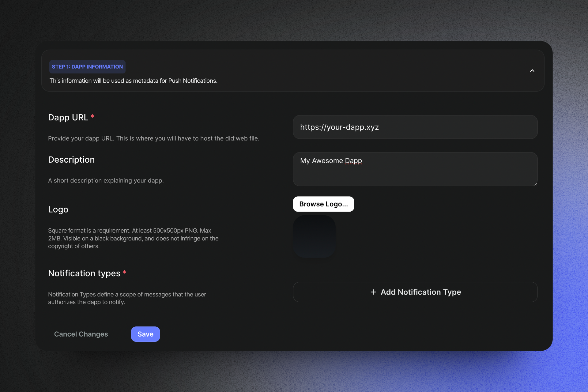Click the Dapp URL label
This screenshot has height=392, width=588.
tap(68, 118)
